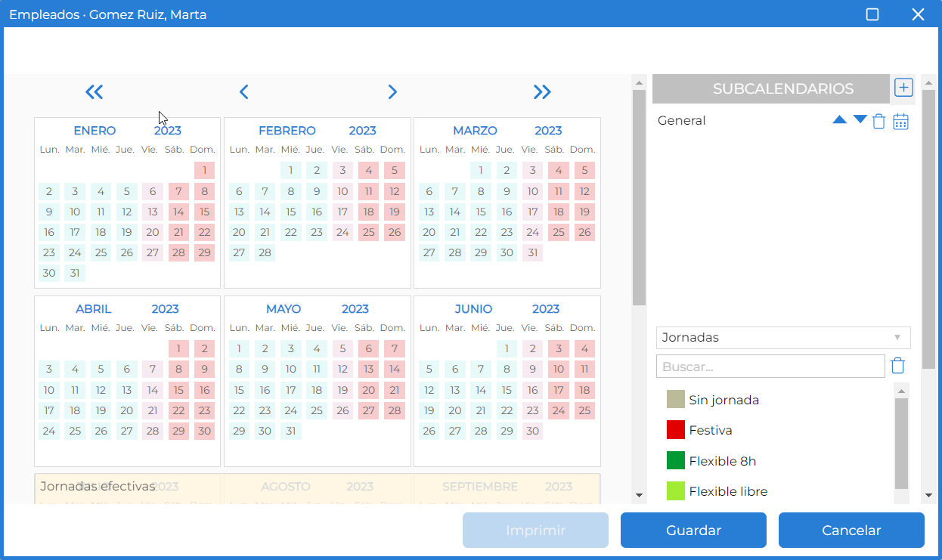Screen dimensions: 942x560
Task: Select day 15 in MARZO calendar
Action: coord(481,212)
